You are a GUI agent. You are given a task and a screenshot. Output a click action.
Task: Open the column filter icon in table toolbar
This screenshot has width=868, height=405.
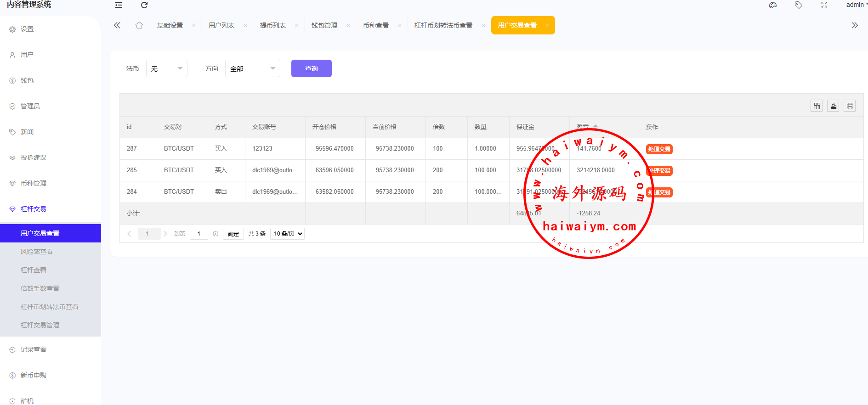coord(817,106)
